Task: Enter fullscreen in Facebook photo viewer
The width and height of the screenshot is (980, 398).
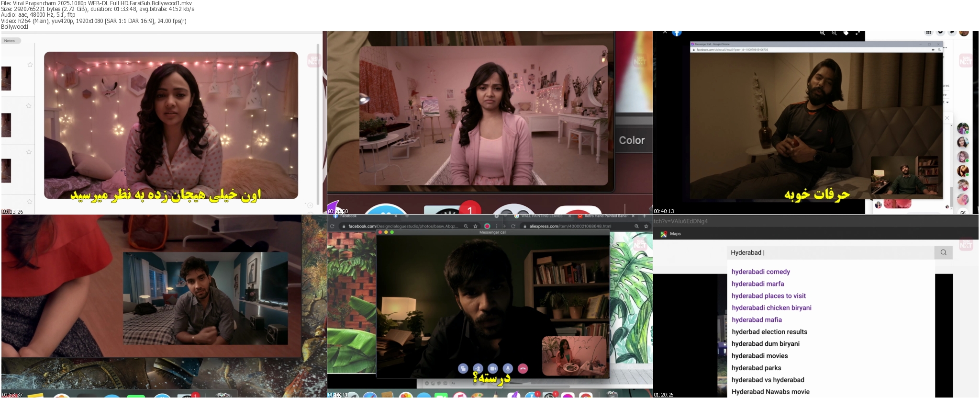Action: 857,33
